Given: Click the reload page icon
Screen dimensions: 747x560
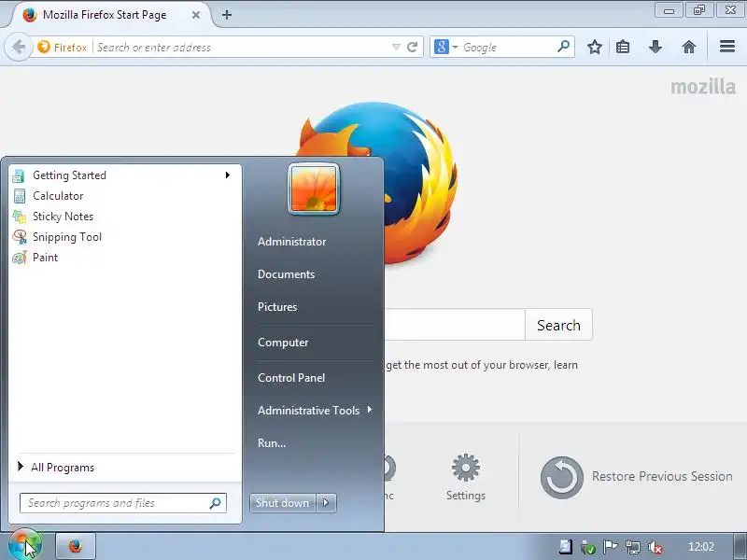Looking at the screenshot, I should tap(412, 48).
